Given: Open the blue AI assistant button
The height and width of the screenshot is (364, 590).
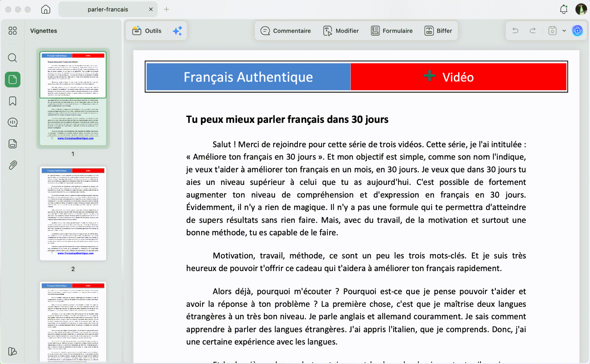Looking at the screenshot, I should pos(577,31).
